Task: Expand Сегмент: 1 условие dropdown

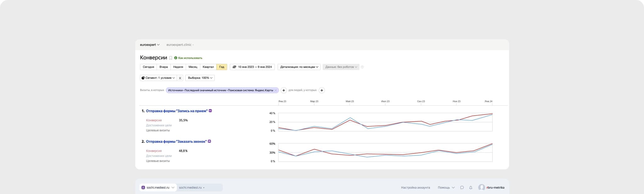Action: tap(158, 78)
